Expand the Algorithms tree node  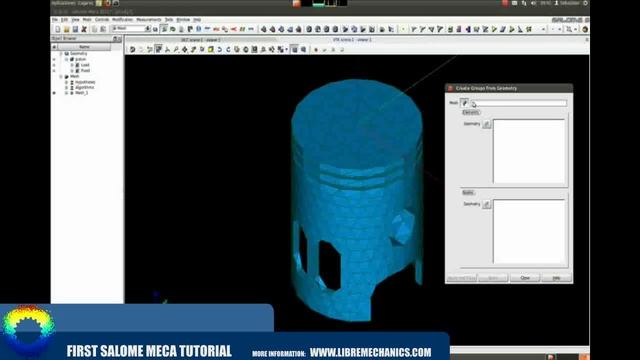(66, 87)
